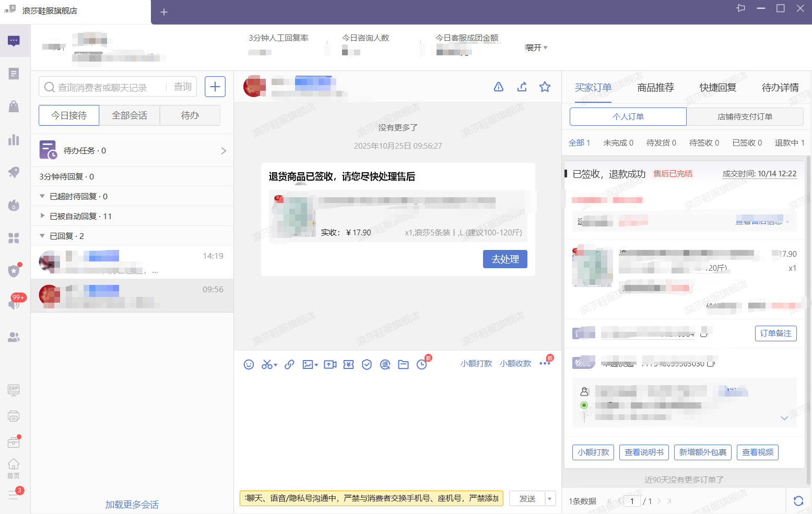Click the warning report icon in chat header

tap(499, 87)
